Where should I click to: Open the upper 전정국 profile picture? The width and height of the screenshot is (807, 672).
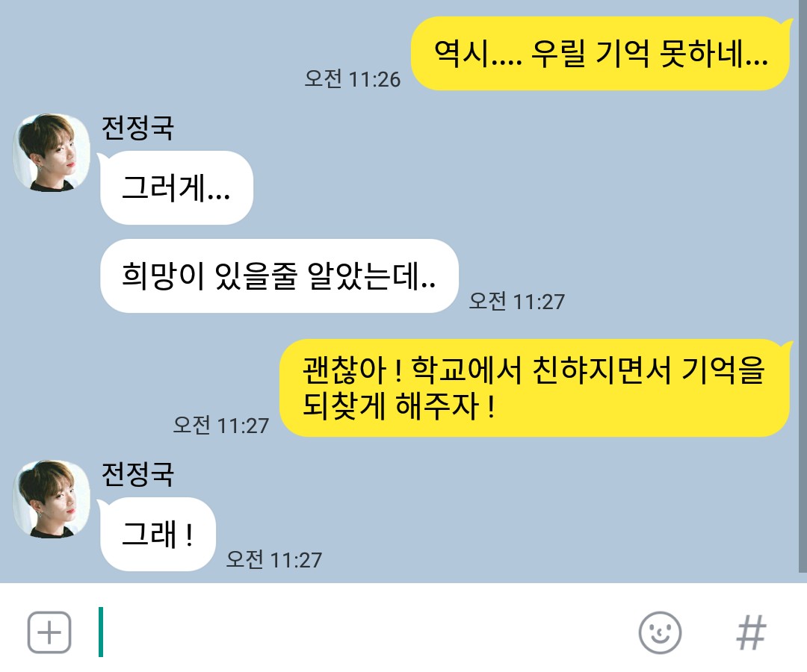tap(52, 153)
